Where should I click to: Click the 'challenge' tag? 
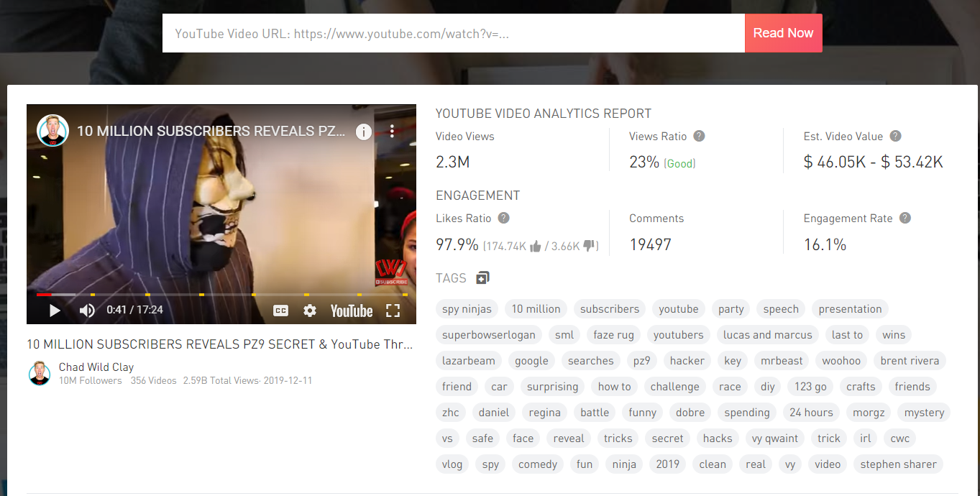675,387
